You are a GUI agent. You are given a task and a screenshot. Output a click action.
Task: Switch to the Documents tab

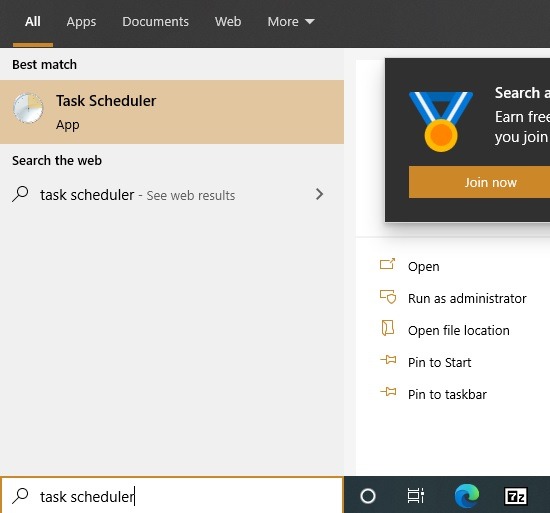pyautogui.click(x=155, y=22)
